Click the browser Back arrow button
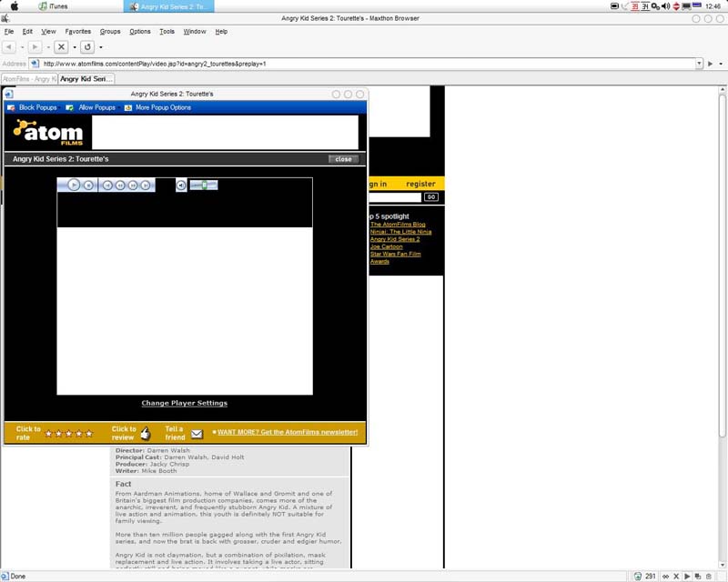This screenshot has height=582, width=728. coord(8,47)
